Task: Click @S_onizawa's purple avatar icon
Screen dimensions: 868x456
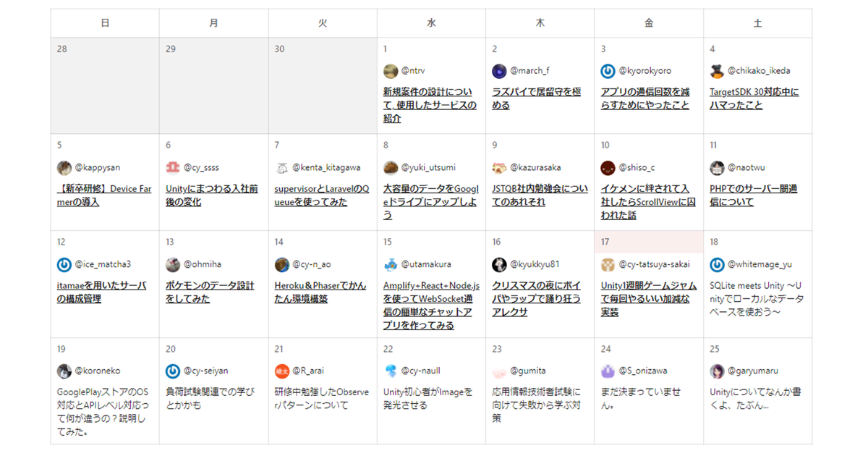Action: click(x=608, y=371)
